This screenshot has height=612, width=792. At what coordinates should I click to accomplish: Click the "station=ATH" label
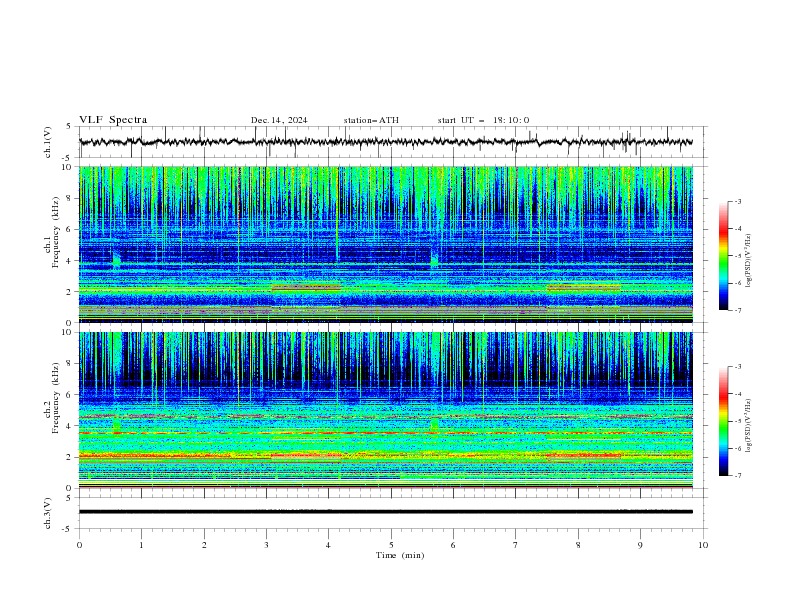tap(371, 120)
